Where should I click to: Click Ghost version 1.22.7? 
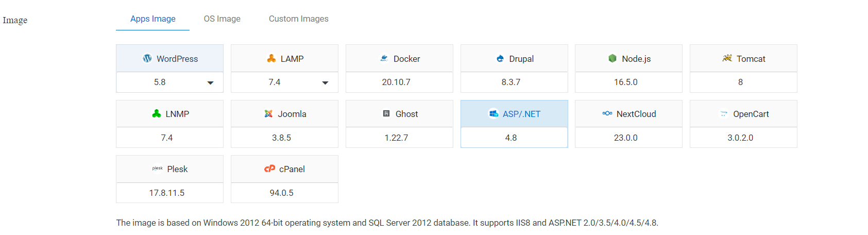coord(396,138)
